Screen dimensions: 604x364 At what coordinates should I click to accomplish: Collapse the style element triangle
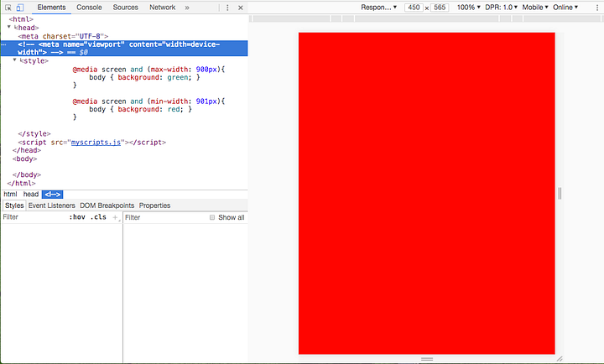coord(14,60)
